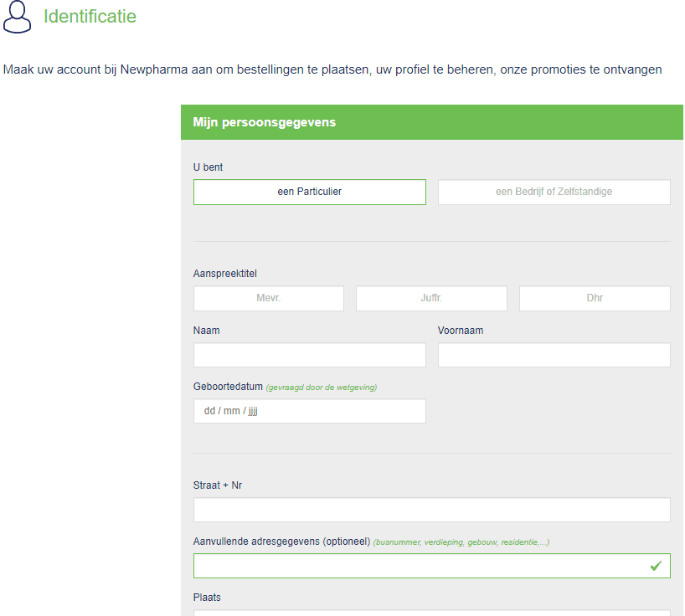685x616 pixels.
Task: Click the user profile icon beside Identificatie
Action: (x=17, y=17)
